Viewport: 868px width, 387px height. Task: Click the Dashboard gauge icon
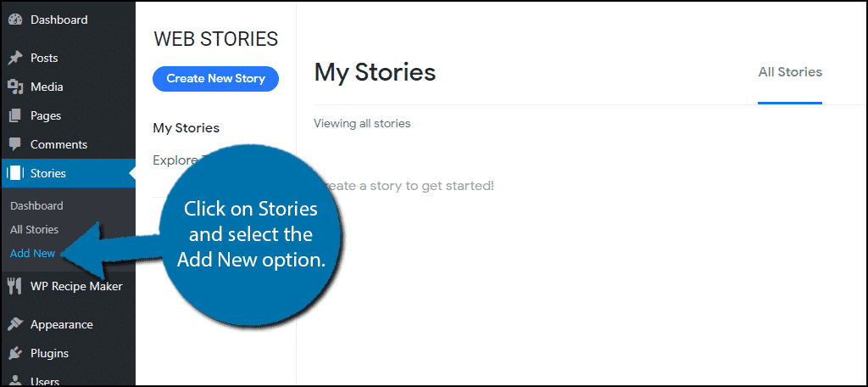click(15, 20)
